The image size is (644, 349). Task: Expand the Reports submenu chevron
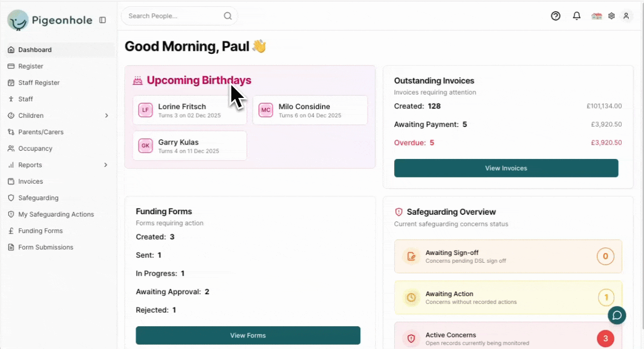106,165
